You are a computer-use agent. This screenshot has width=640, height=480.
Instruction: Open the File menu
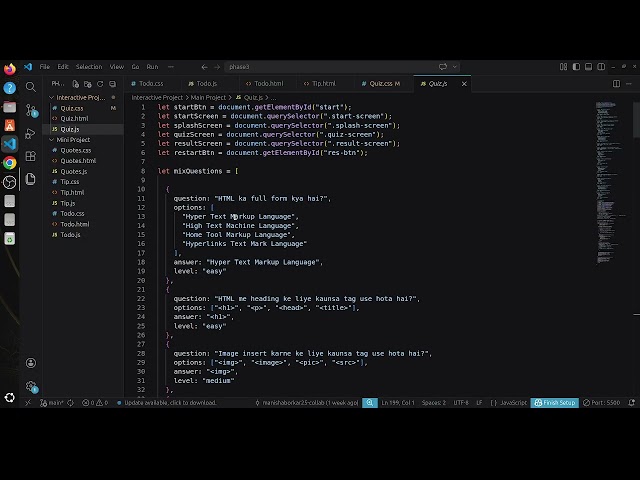44,67
